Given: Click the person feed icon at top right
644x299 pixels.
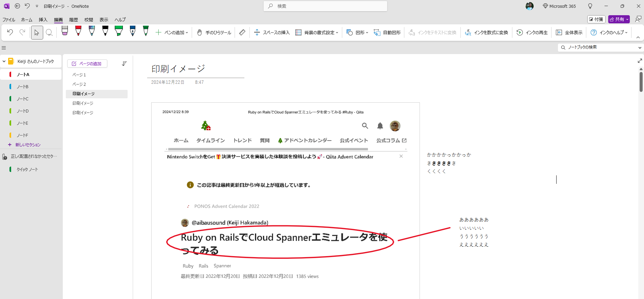Looking at the screenshot, I should point(638,19).
